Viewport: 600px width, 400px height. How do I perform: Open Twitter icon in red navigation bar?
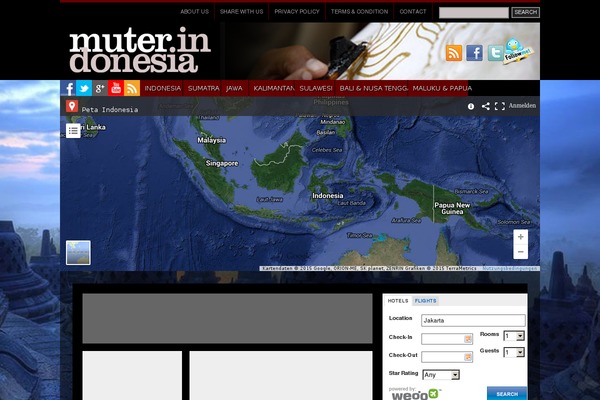84,88
